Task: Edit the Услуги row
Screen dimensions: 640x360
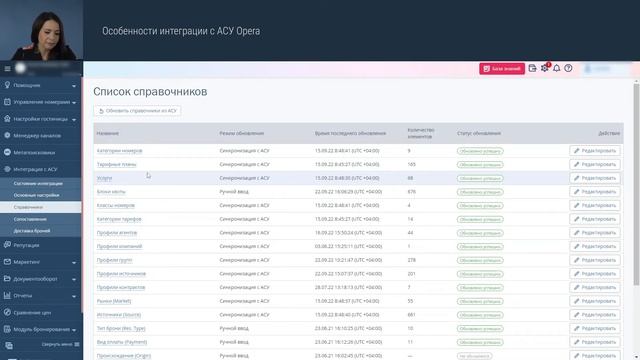Action: [x=595, y=178]
